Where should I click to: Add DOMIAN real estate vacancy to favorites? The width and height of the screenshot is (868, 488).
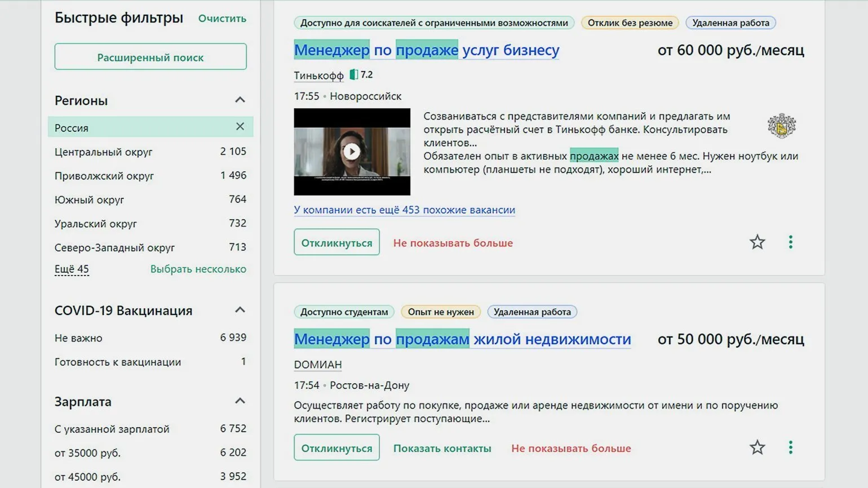[757, 447]
